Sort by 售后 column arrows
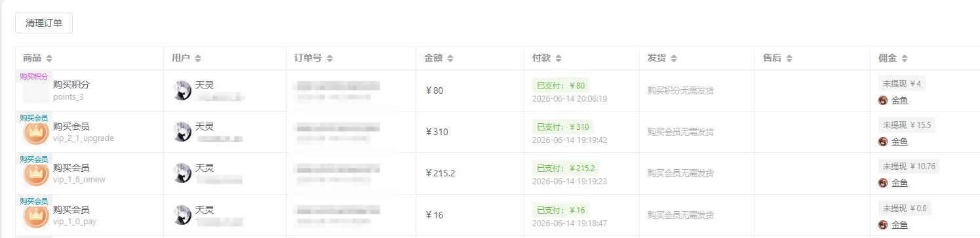 pyautogui.click(x=789, y=58)
